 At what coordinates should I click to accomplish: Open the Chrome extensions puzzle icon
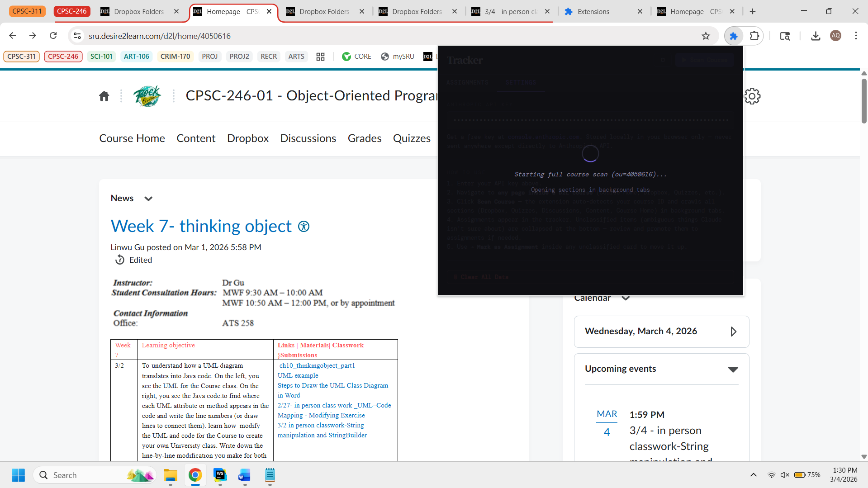click(x=754, y=36)
